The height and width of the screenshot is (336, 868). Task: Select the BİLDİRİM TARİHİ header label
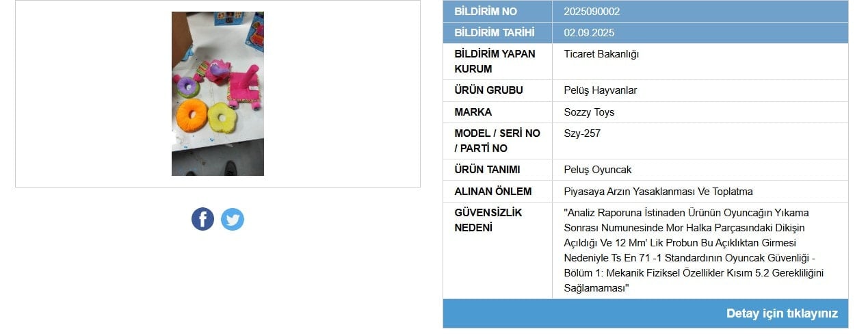pos(495,33)
